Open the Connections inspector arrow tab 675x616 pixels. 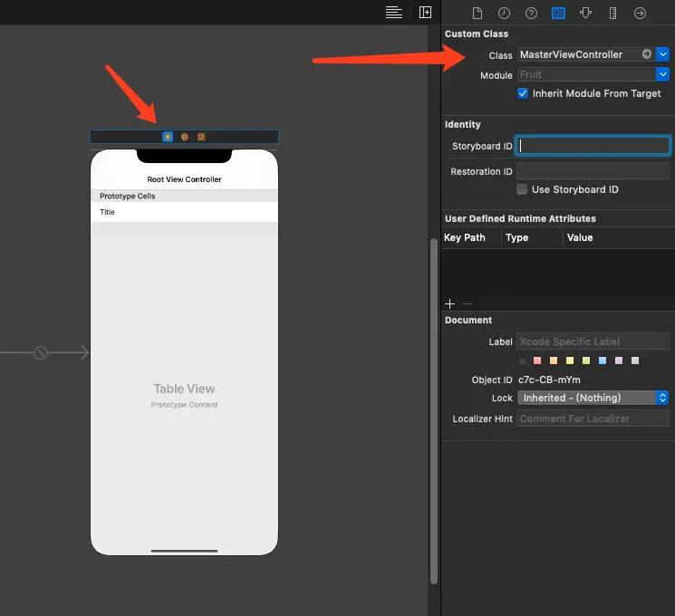641,13
